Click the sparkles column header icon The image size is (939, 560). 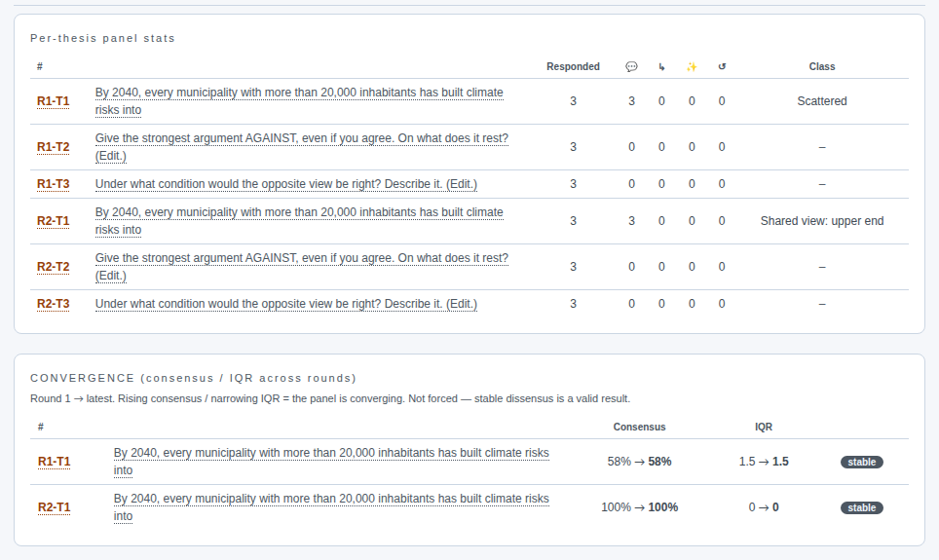point(692,66)
